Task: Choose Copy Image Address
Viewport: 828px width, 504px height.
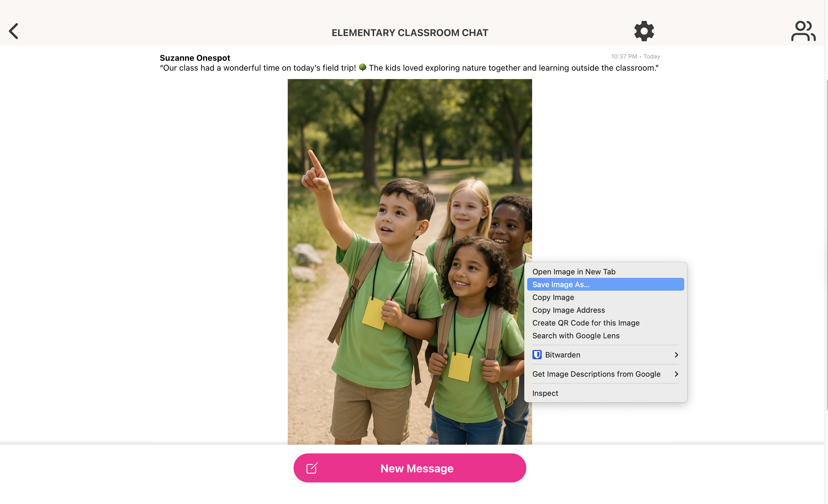Action: click(568, 310)
